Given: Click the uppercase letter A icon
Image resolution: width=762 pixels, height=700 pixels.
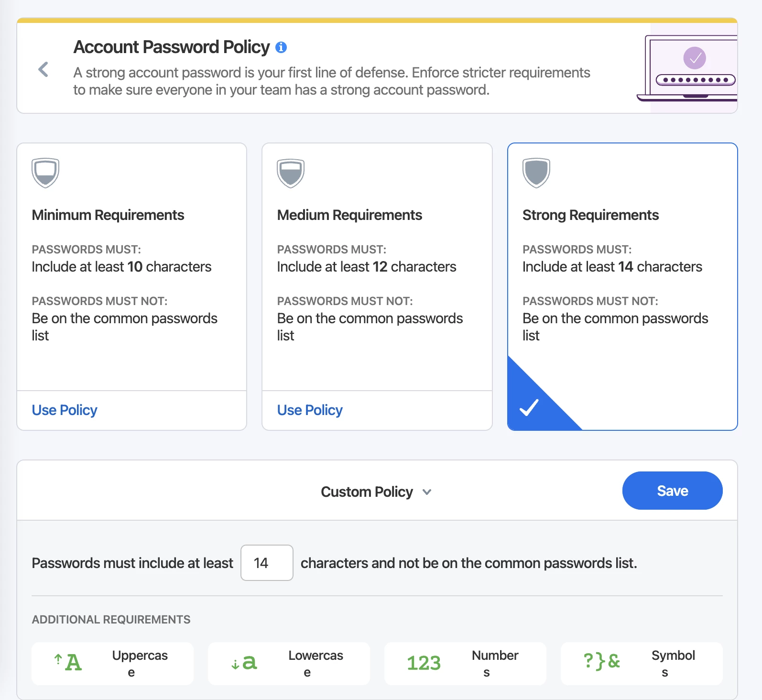Looking at the screenshot, I should [68, 663].
